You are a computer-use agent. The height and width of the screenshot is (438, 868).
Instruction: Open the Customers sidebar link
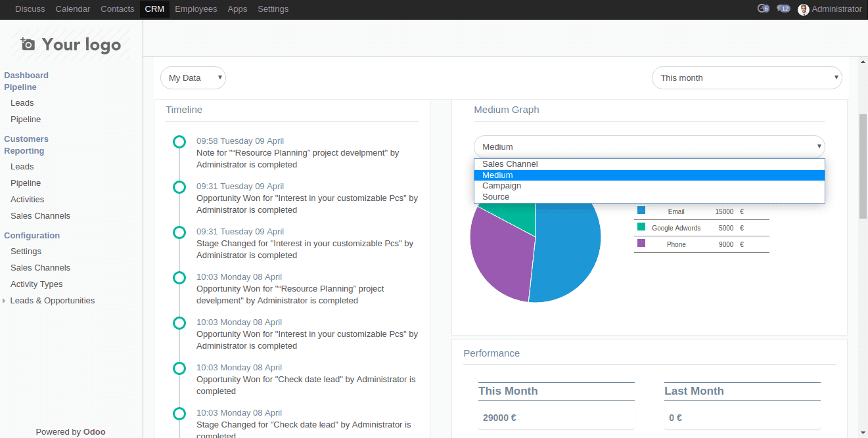click(x=26, y=139)
